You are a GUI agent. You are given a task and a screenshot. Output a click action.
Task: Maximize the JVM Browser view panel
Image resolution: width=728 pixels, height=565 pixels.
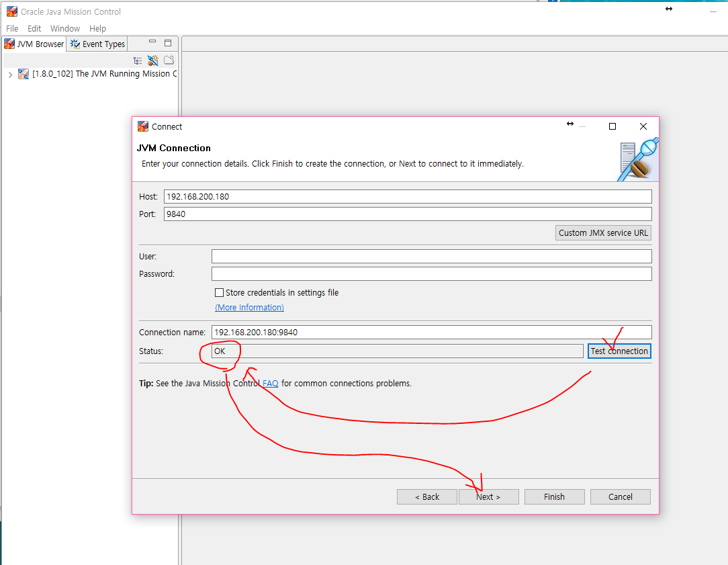[168, 43]
